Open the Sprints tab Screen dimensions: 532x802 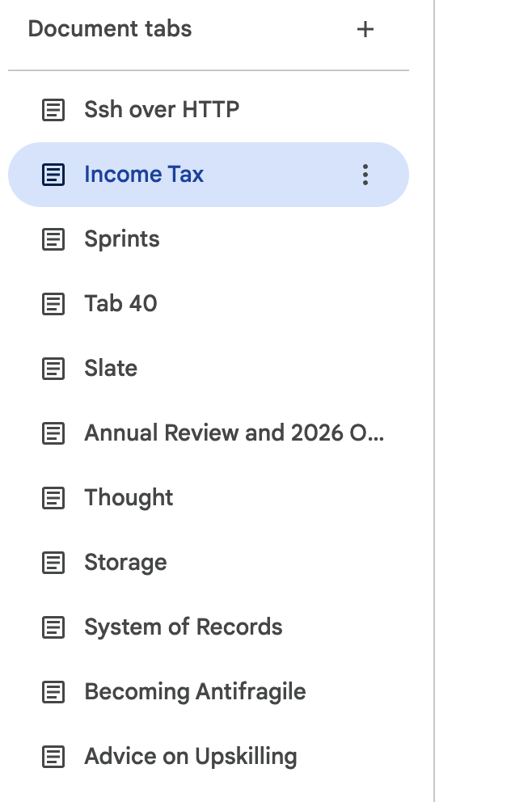122,239
